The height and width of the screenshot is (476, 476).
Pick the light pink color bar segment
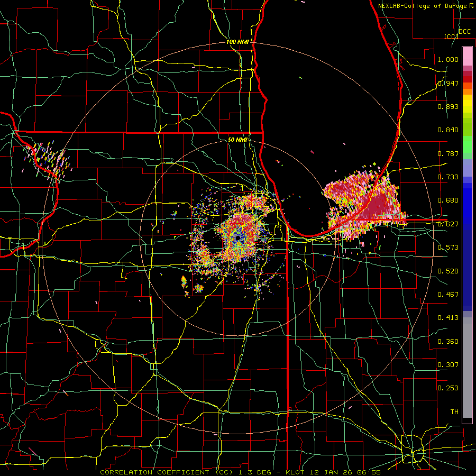click(467, 56)
